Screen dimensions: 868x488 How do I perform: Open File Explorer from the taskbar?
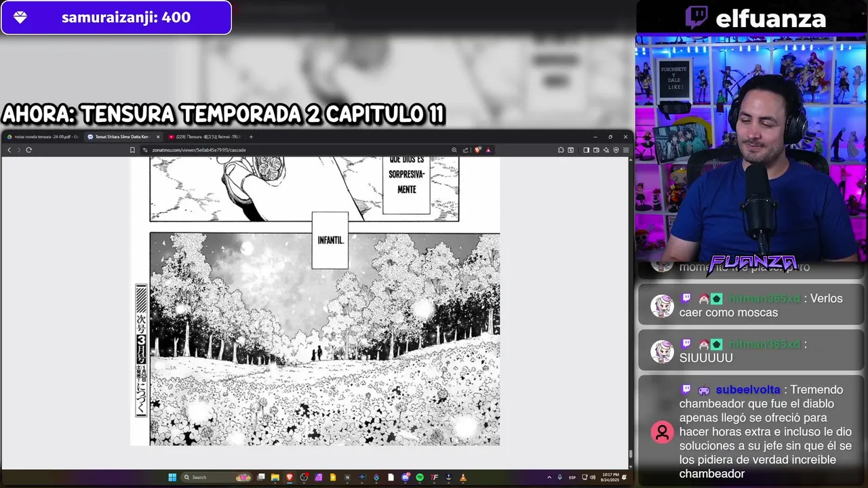275,477
